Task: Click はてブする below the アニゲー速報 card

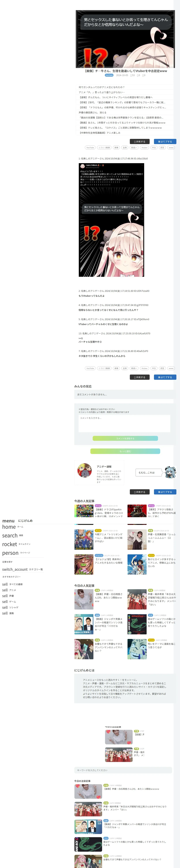Action: pyautogui.click(x=165, y=492)
